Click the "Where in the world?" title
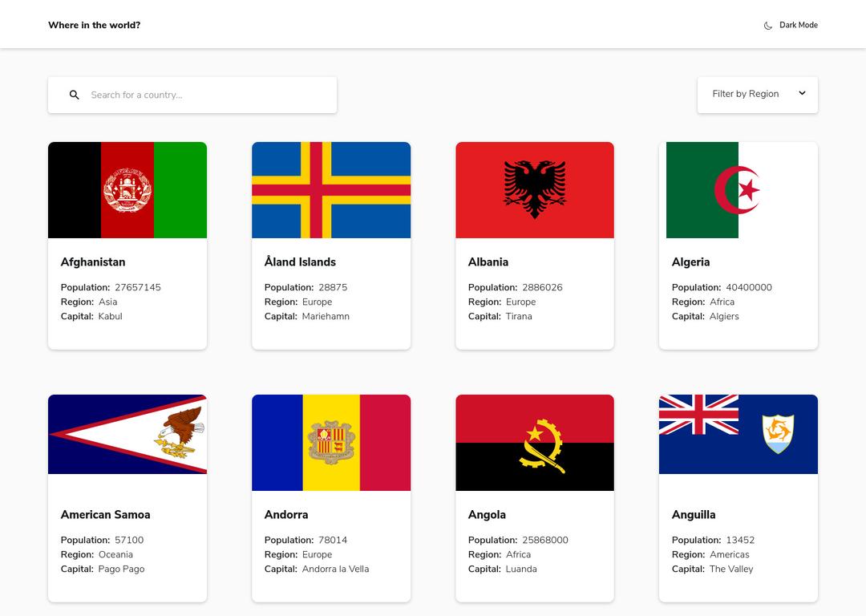This screenshot has width=866, height=616. point(94,26)
